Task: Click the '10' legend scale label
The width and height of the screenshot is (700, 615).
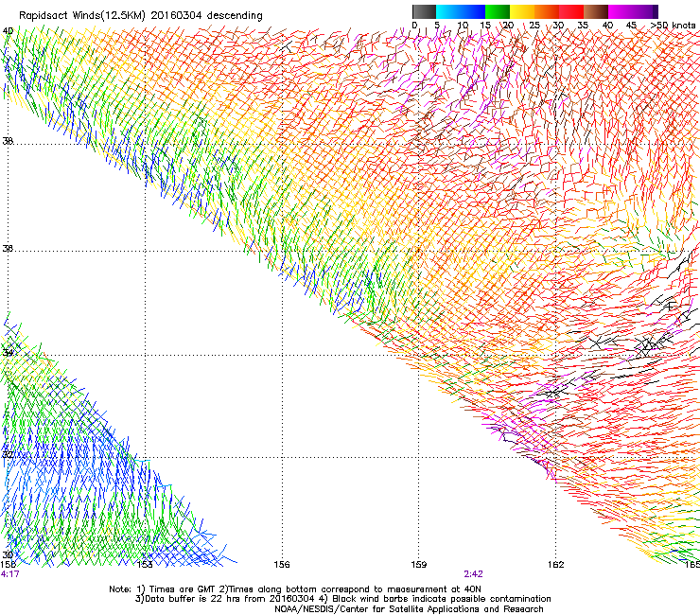Action: pyautogui.click(x=463, y=26)
